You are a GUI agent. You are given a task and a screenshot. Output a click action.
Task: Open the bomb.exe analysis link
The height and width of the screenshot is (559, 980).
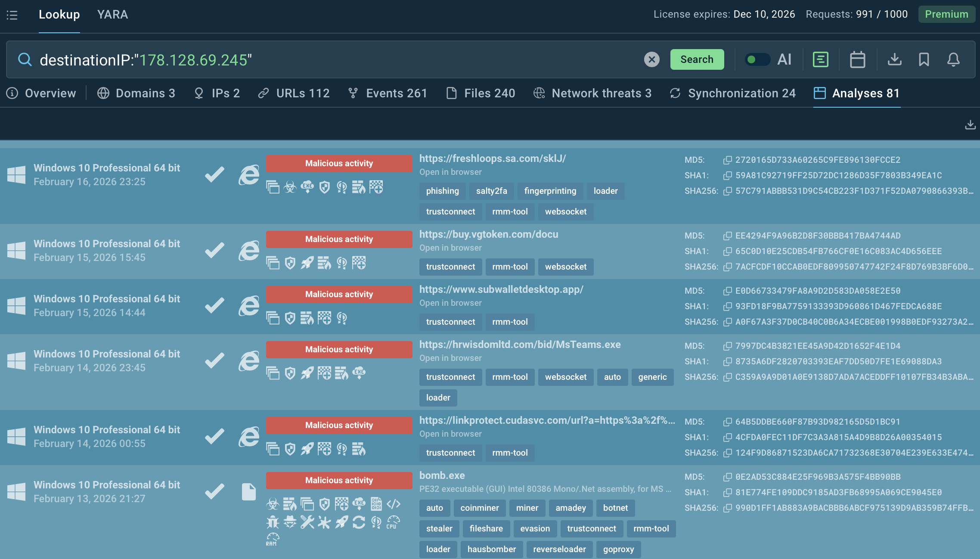pyautogui.click(x=442, y=475)
